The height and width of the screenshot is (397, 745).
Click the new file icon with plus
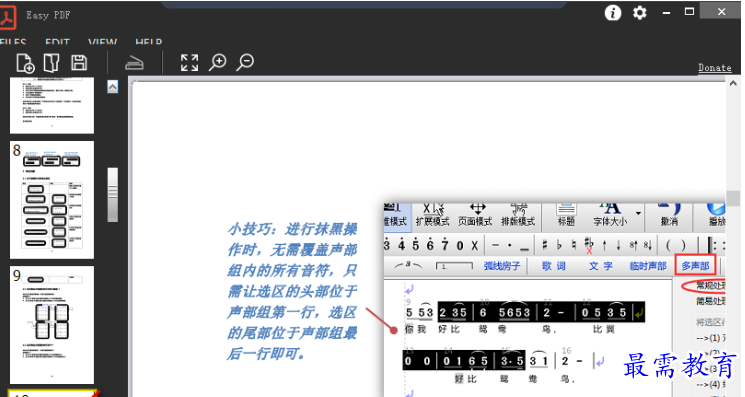(25, 63)
